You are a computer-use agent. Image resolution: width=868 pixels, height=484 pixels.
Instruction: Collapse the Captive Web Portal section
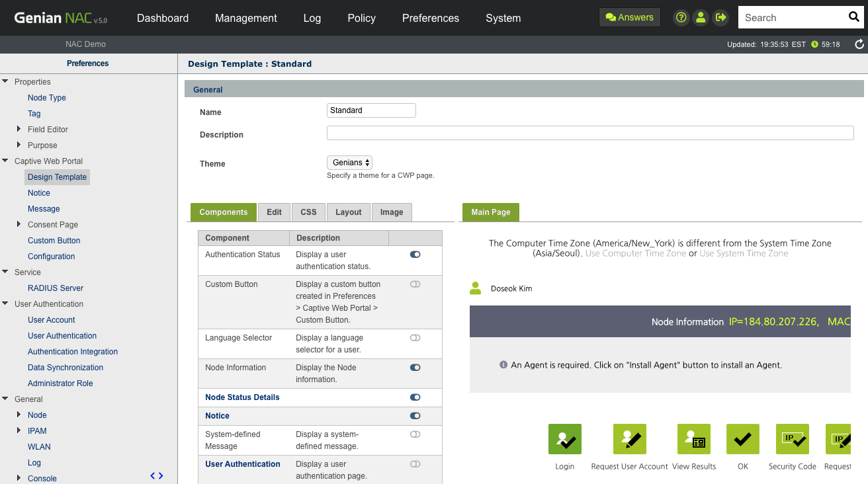click(6, 161)
